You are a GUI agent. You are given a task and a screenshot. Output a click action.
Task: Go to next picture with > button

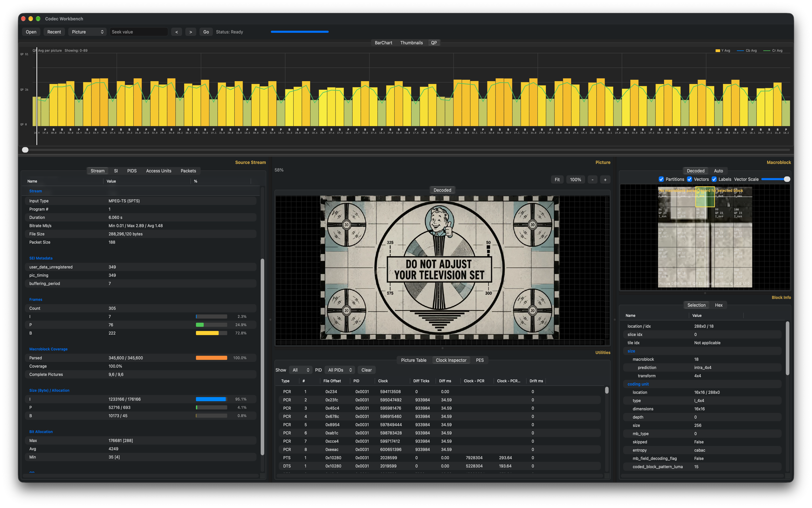coord(191,32)
